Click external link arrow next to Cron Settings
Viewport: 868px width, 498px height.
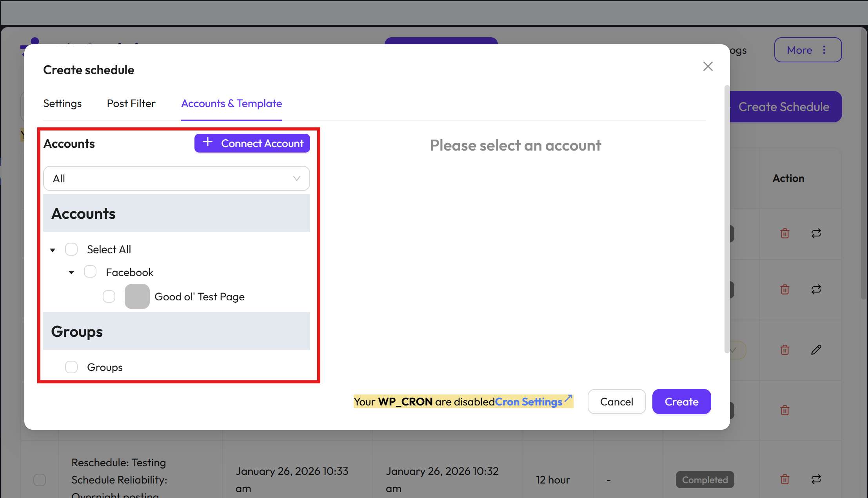[568, 399]
